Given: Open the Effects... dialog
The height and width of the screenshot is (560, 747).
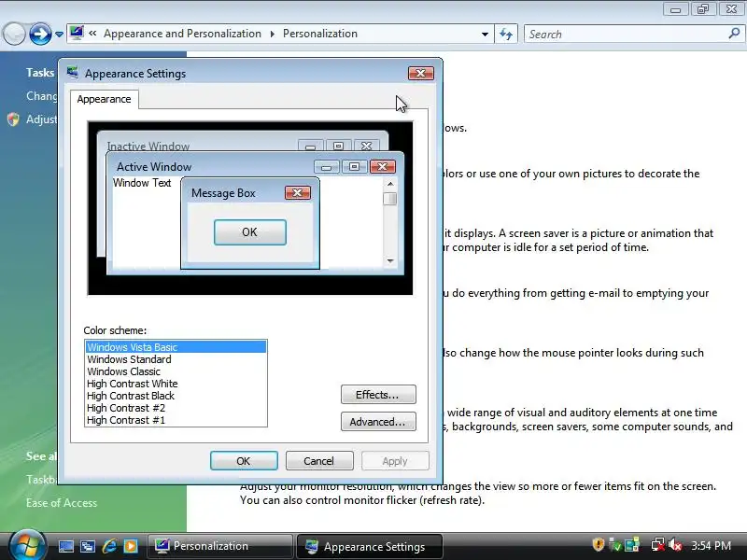Looking at the screenshot, I should click(x=378, y=394).
